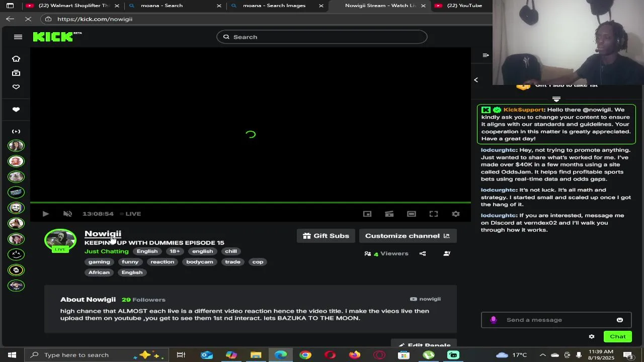Select the 18+ tag
The height and width of the screenshot is (362, 644).
pos(175,251)
